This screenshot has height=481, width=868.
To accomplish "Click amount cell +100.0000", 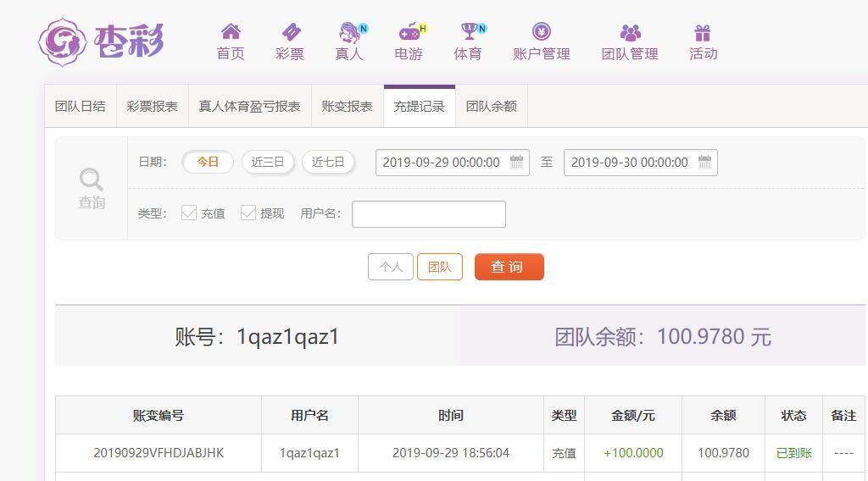I will (633, 453).
